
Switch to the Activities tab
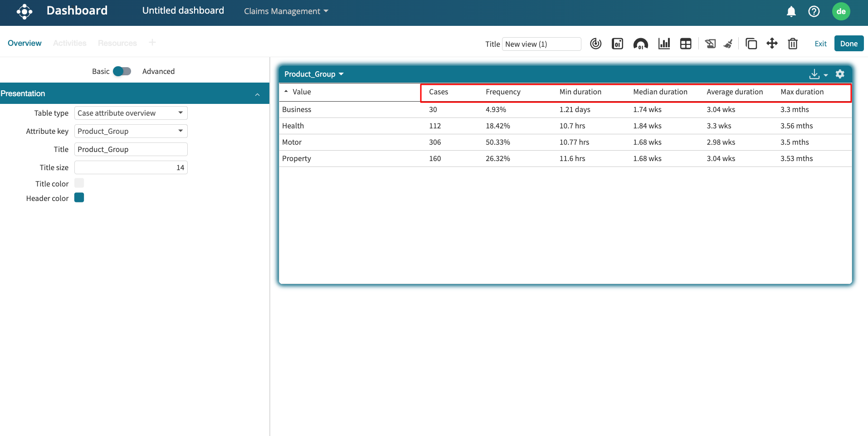pyautogui.click(x=69, y=43)
